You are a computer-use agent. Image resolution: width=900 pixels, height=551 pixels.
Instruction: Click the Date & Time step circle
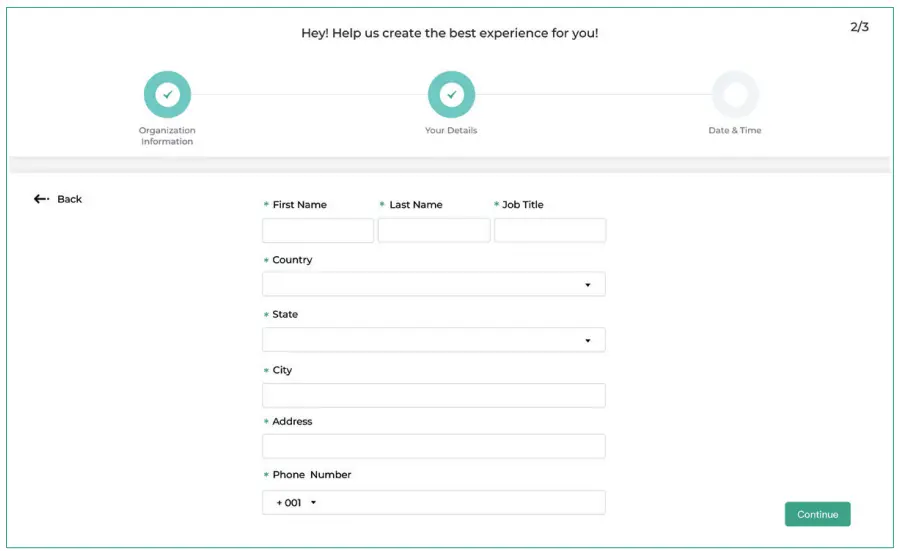click(x=735, y=95)
